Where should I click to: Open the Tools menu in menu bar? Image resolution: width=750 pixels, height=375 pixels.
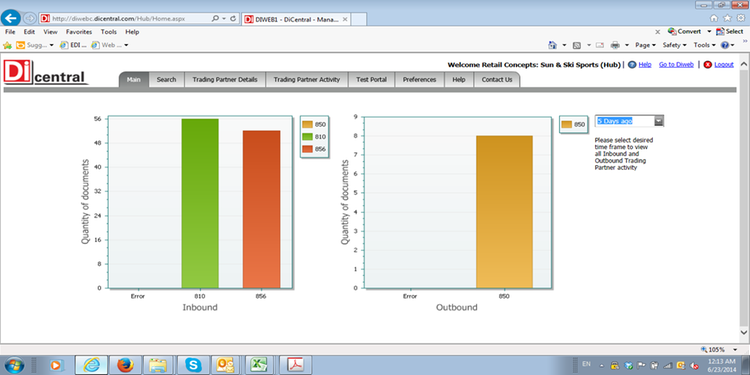pyautogui.click(x=109, y=32)
